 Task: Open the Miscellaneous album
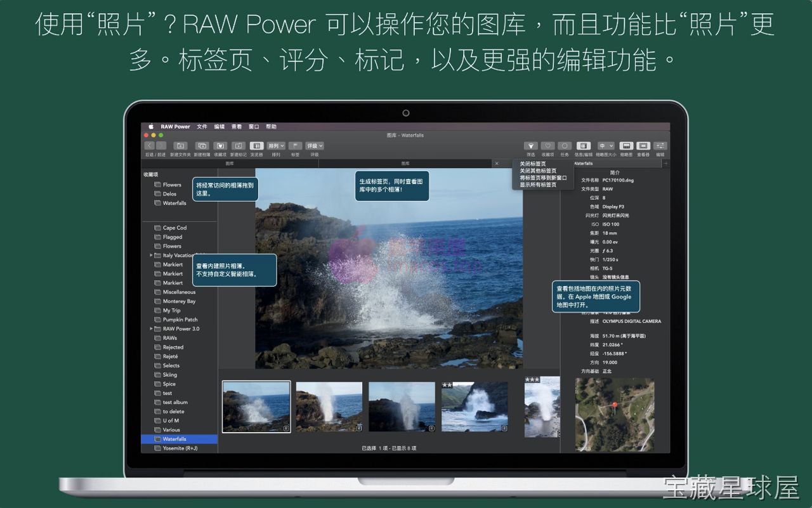coord(179,292)
